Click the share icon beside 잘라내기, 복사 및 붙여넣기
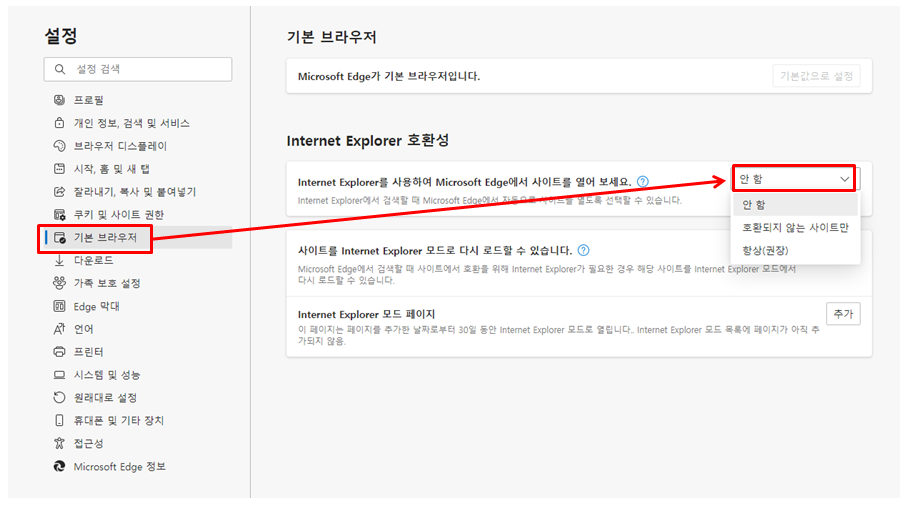This screenshot has width=913, height=512. (x=59, y=192)
